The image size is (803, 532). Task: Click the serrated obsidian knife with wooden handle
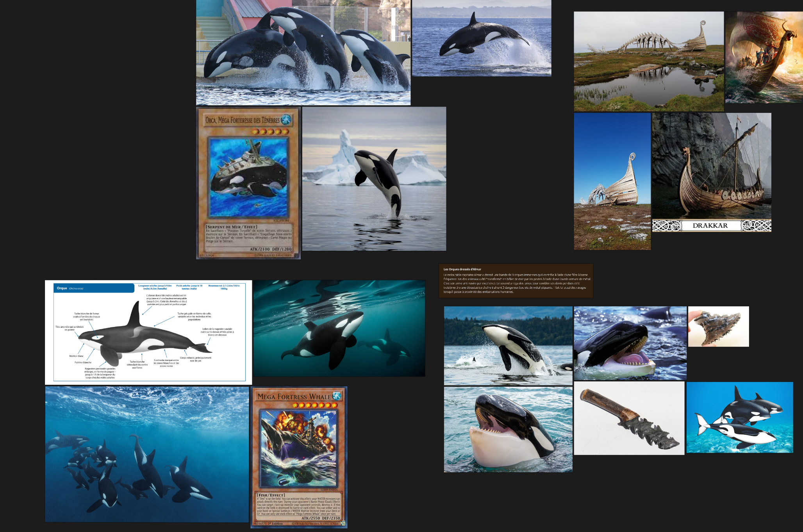[629, 418]
